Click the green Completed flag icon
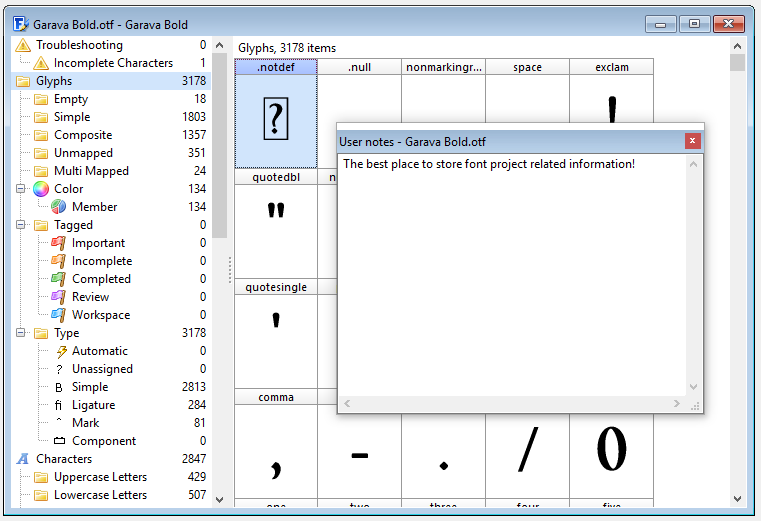Viewport: 761px width, 521px height. (59, 279)
